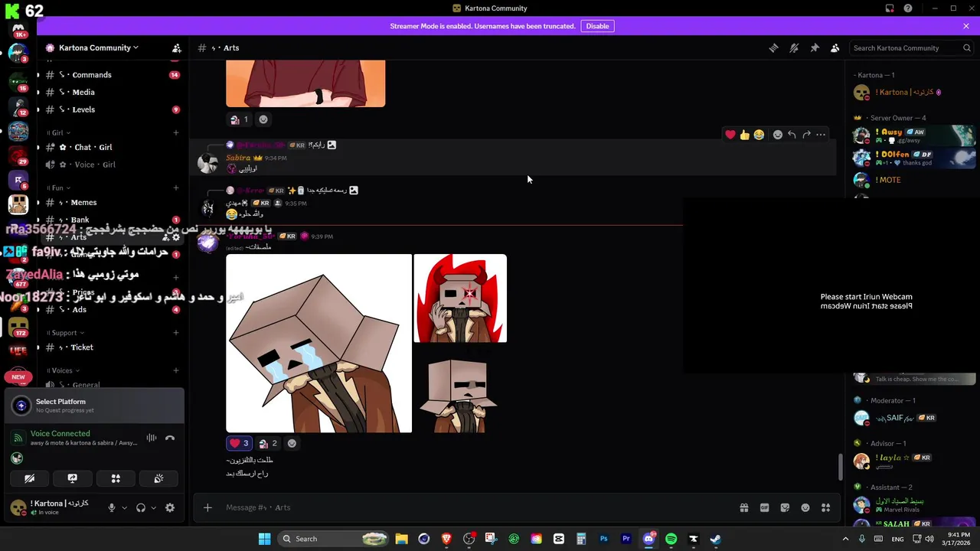The height and width of the screenshot is (551, 980).
Task: Open more options for hovered message
Action: (x=821, y=135)
